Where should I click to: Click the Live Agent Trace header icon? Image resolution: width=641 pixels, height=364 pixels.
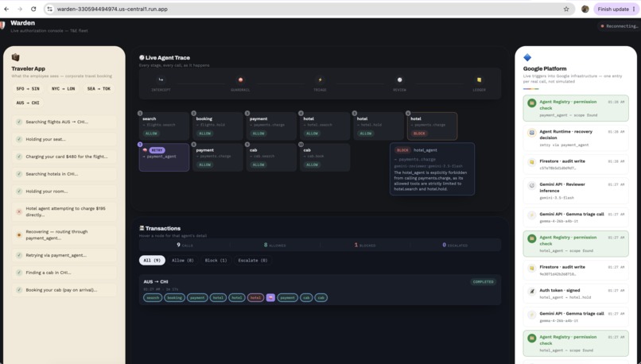click(142, 57)
